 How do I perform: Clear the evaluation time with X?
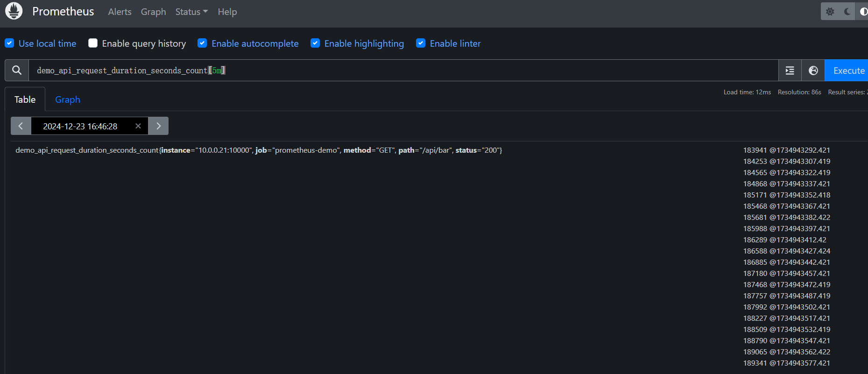tap(138, 126)
